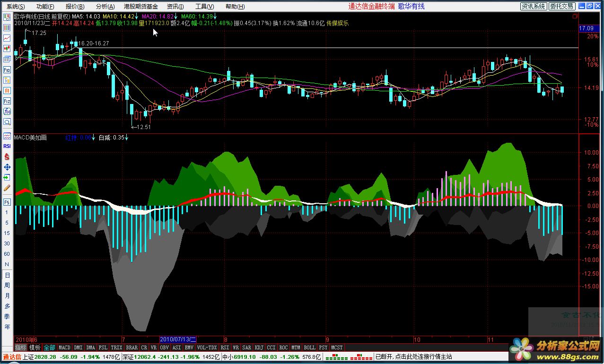The width and height of the screenshot is (604, 364).
Task: Click the MACD美如画 indicator title
Action: [30, 138]
